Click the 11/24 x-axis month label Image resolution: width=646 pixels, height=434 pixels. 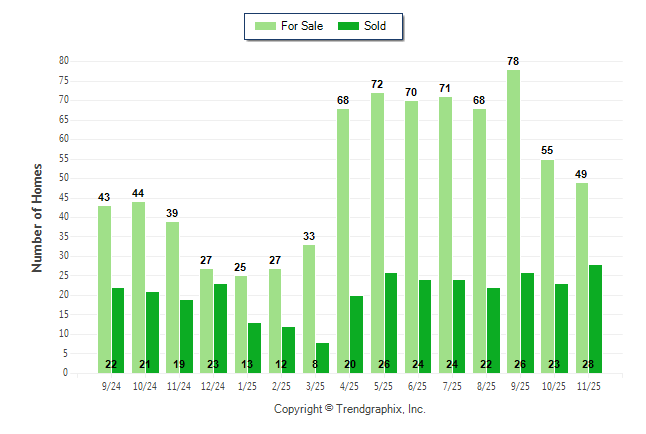[179, 385]
